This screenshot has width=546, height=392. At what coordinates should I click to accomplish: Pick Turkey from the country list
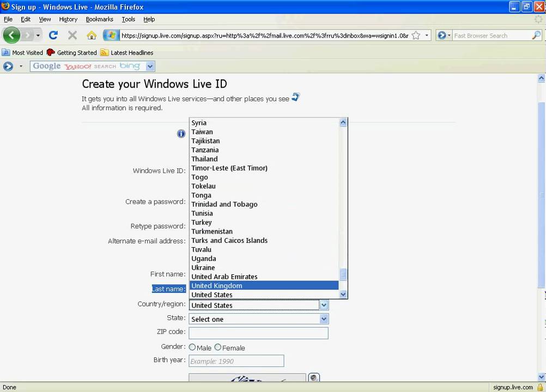(x=264, y=222)
